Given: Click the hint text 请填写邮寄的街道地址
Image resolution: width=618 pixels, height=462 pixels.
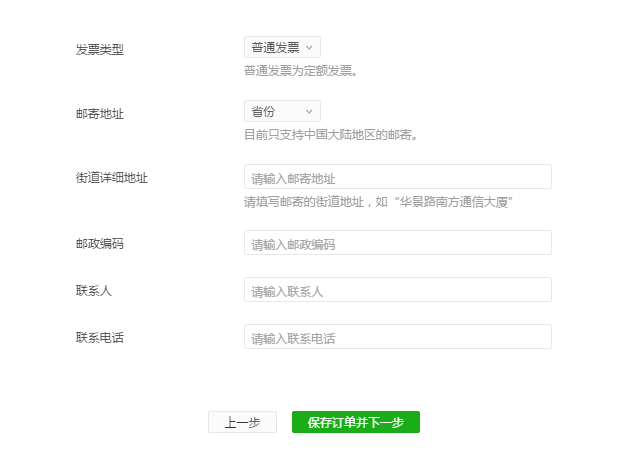Looking at the screenshot, I should [304, 202].
